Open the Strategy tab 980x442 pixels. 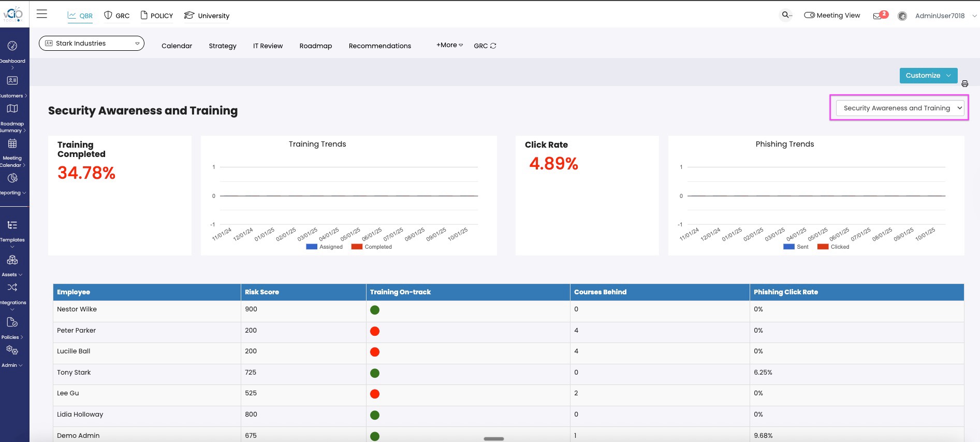[x=223, y=46]
